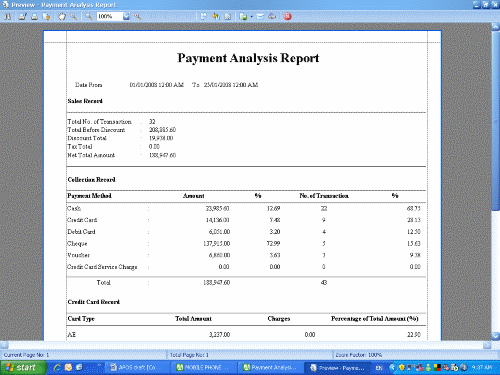
Task: Click the Cheque percentage 72.99
Action: pos(273,244)
